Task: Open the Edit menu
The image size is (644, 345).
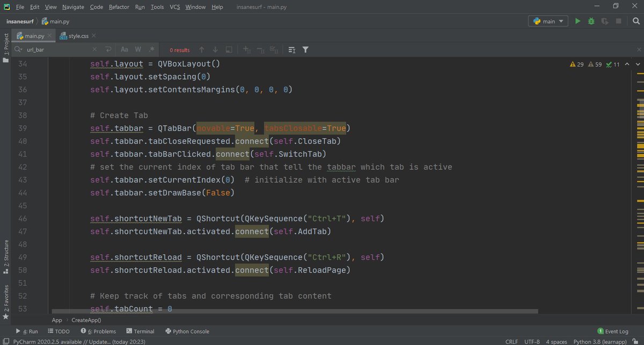Action: 35,7
